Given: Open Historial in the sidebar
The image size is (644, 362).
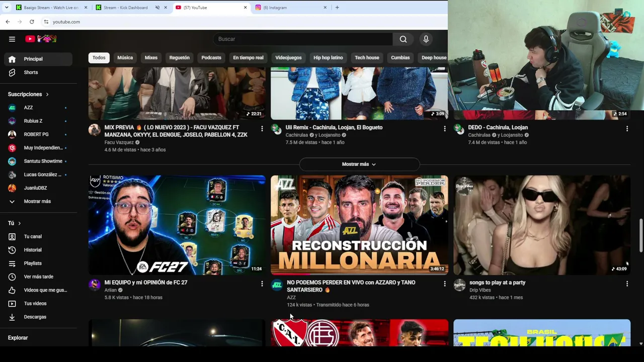Looking at the screenshot, I should coord(38,250).
